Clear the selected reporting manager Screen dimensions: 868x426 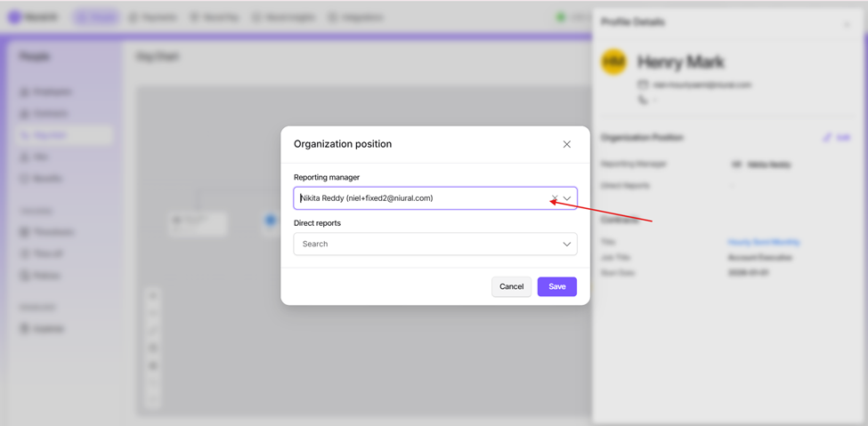coord(555,198)
